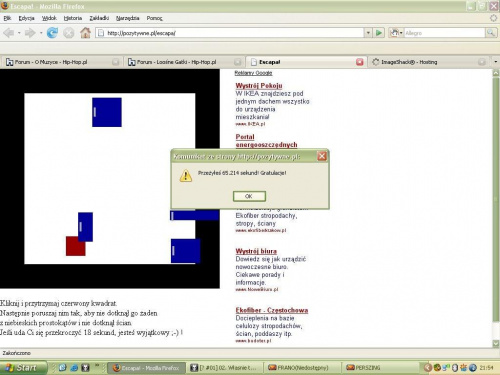Confirm the alert with OK button
Image resolution: width=500 pixels, height=375 pixels.
(249, 196)
